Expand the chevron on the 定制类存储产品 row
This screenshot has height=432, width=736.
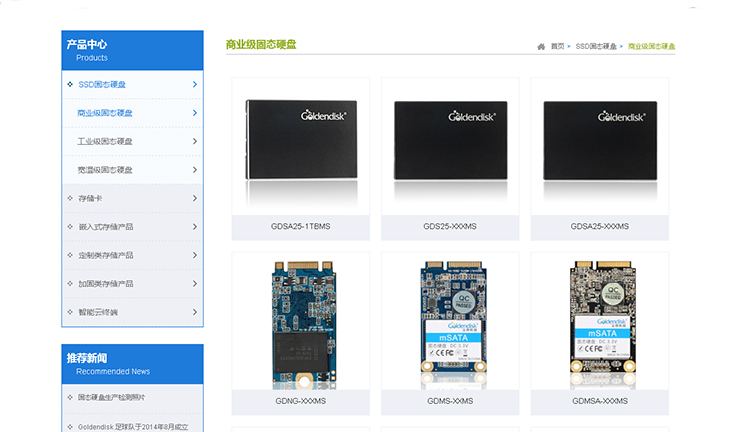(x=195, y=255)
